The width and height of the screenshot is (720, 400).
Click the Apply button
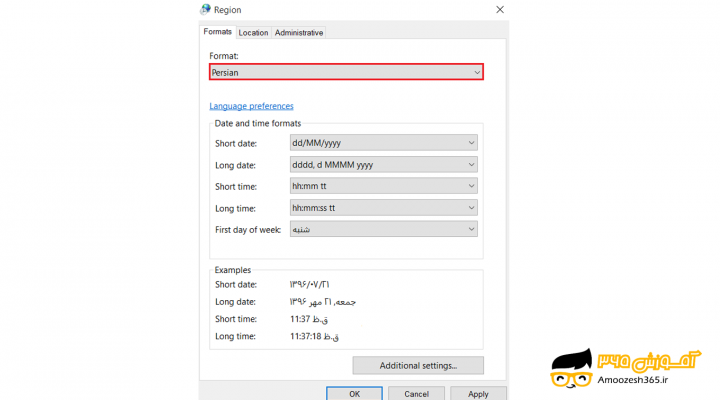(478, 394)
